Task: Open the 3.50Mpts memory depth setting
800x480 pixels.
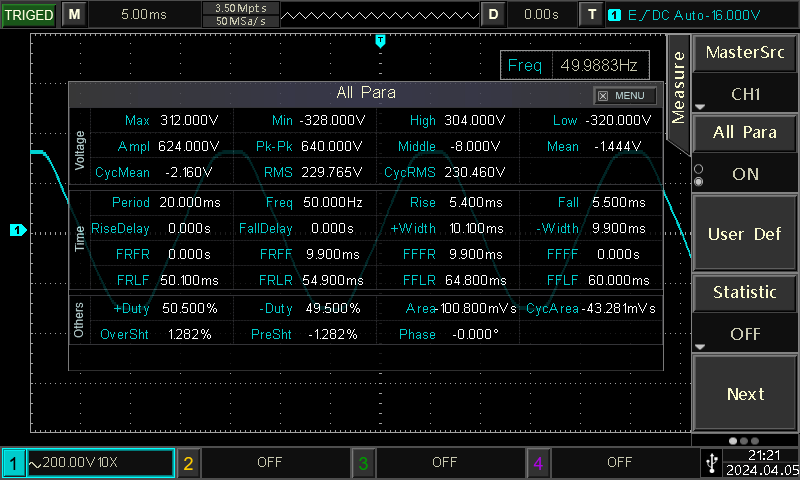Action: click(240, 8)
